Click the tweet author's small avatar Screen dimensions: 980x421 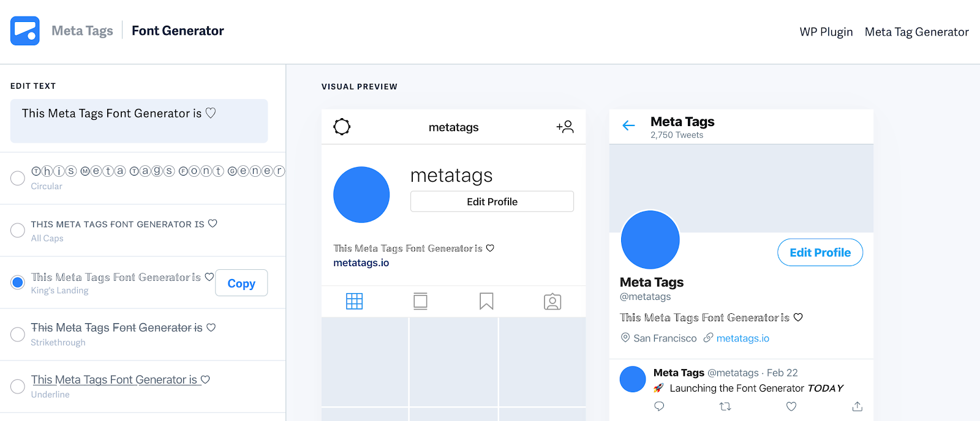coord(633,379)
